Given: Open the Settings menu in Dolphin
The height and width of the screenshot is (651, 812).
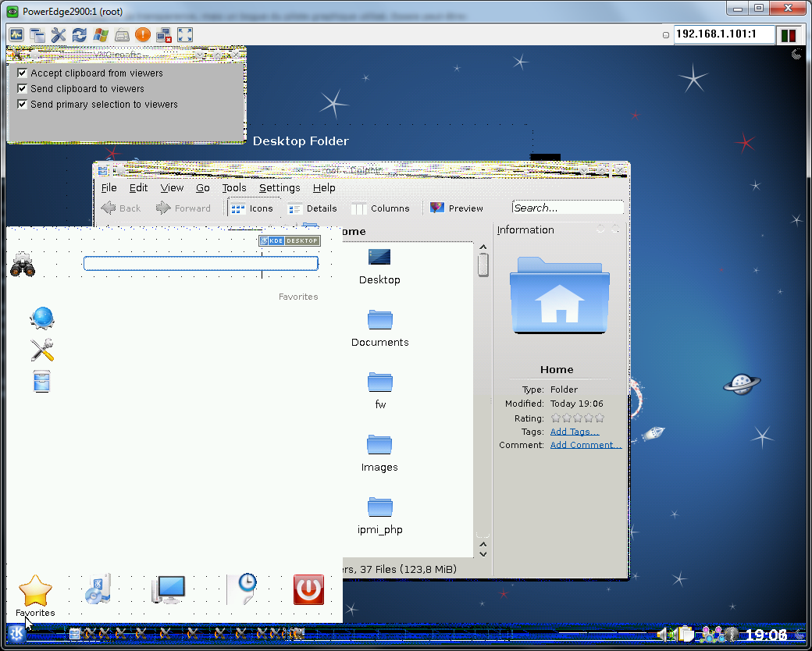Looking at the screenshot, I should click(x=280, y=188).
